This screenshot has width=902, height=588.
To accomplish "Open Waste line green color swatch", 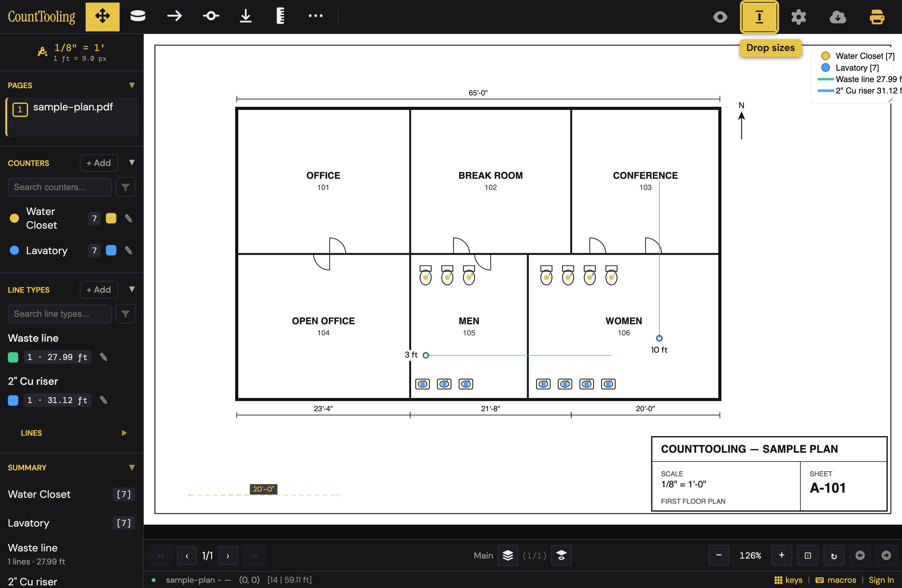I will [13, 357].
